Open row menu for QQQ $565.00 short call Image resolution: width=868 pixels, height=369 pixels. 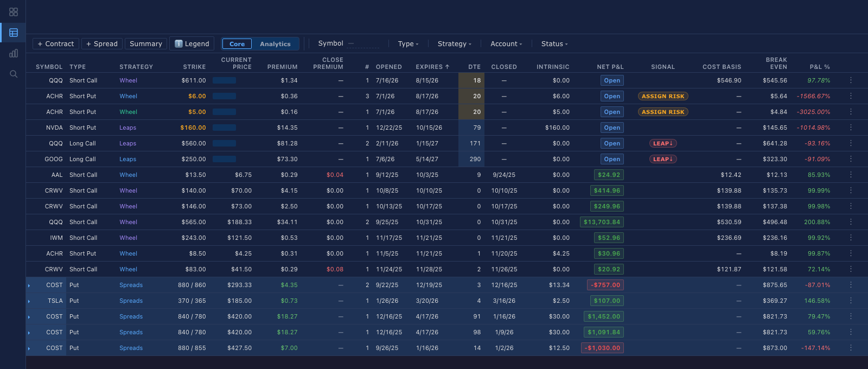[851, 222]
